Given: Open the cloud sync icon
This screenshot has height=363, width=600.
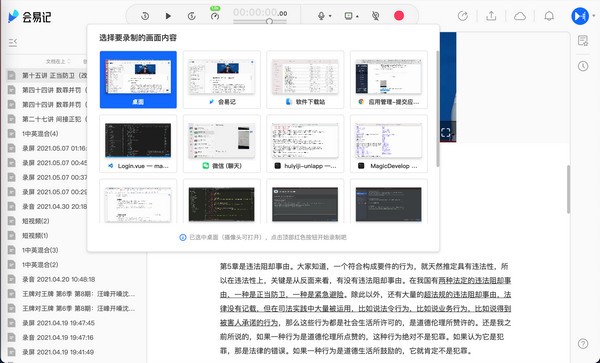Looking at the screenshot, I should point(520,16).
